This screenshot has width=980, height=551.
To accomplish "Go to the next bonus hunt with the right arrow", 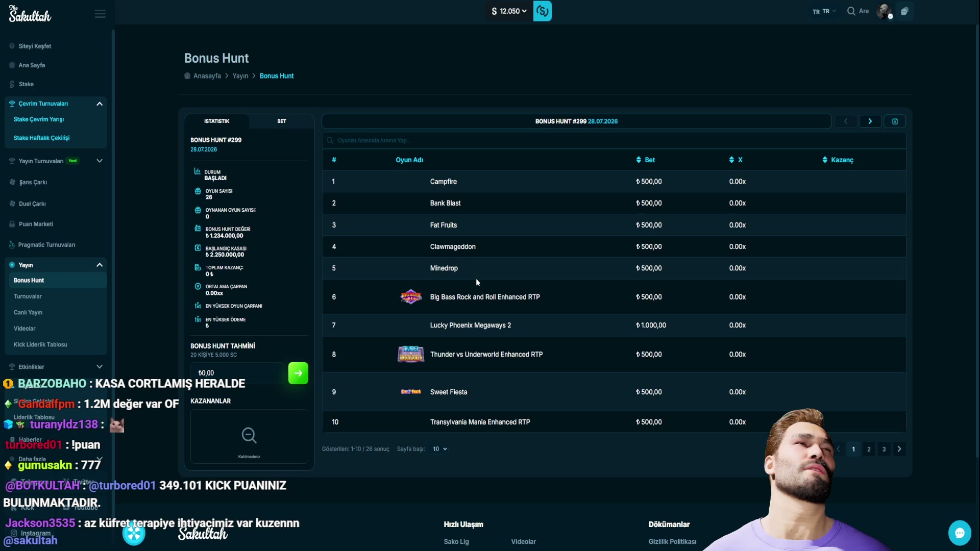I will pos(870,121).
